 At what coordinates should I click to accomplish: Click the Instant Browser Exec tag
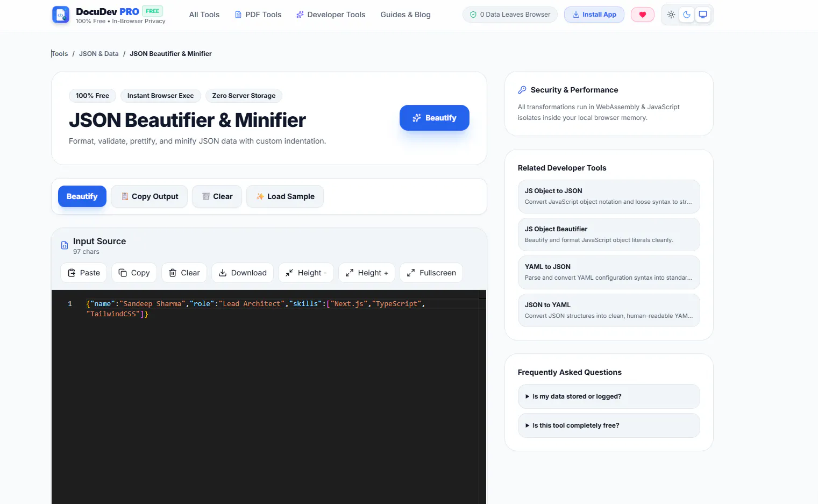[160, 96]
